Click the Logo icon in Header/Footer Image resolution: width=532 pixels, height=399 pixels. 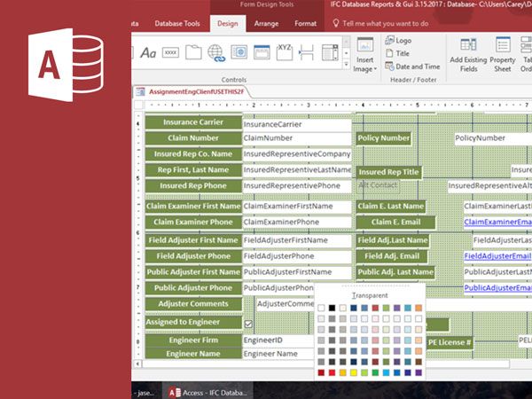click(x=397, y=40)
